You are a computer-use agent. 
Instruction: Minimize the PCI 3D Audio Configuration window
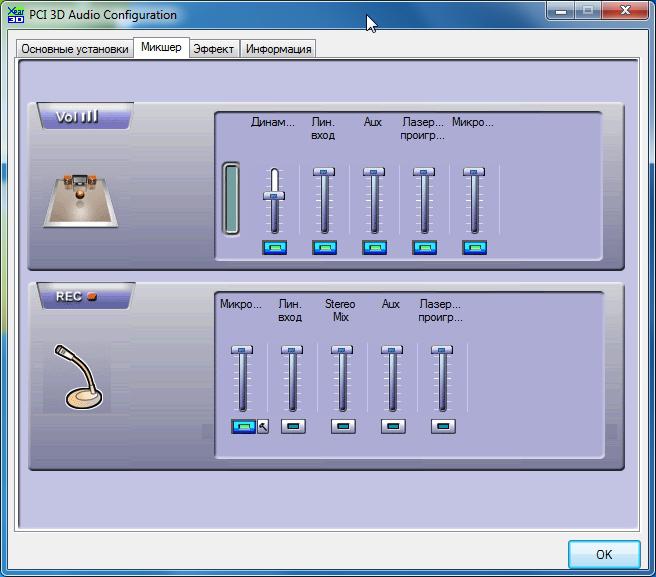561,10
